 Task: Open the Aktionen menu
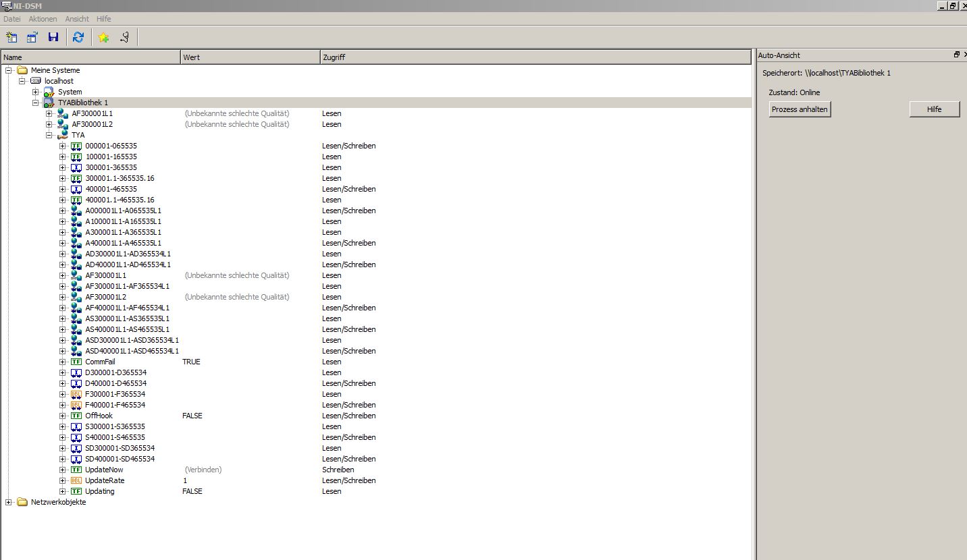(43, 19)
